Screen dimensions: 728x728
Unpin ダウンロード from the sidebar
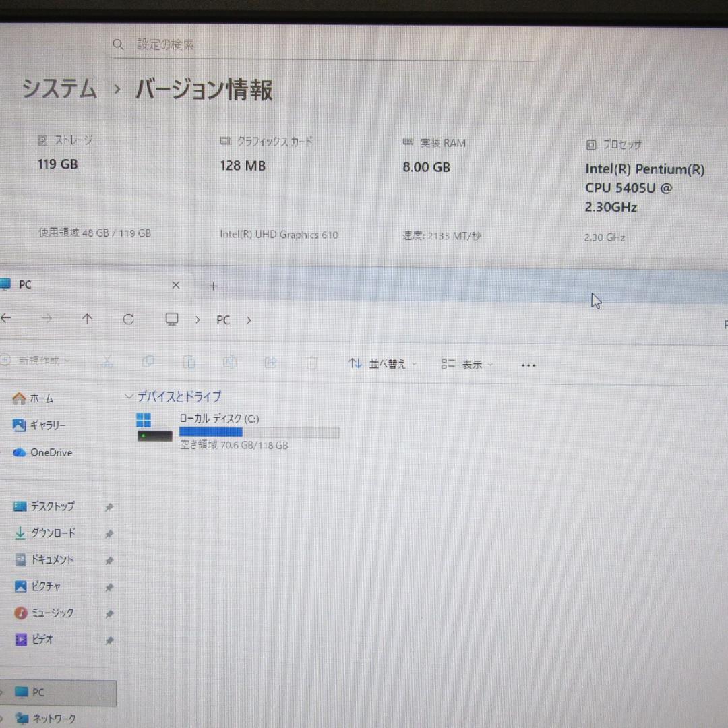109,533
